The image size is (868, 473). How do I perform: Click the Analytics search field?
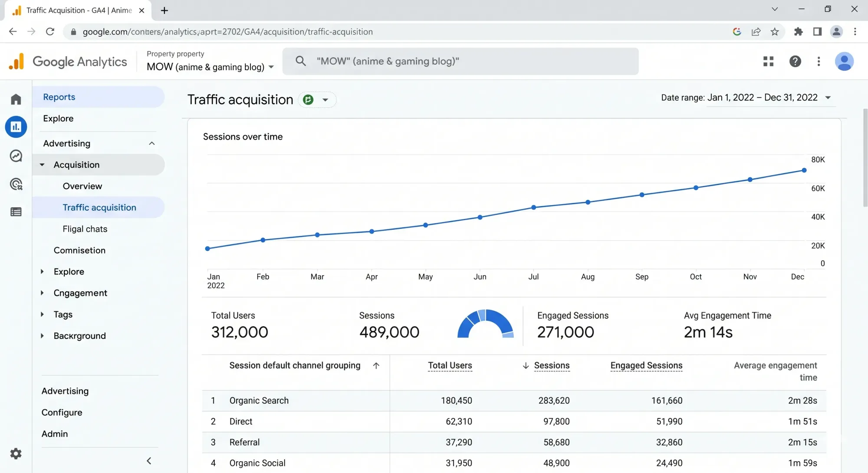[460, 62]
